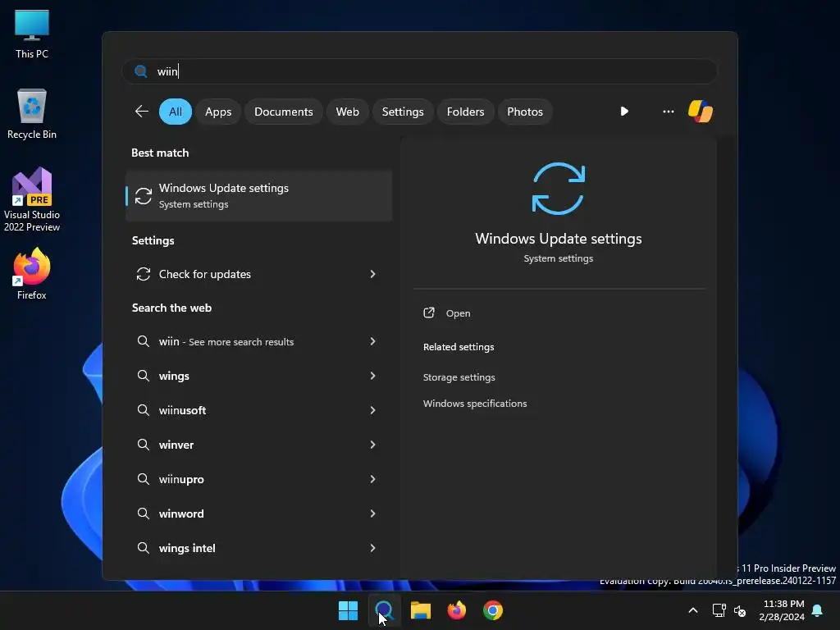Select the winver web suggestion
The width and height of the screenshot is (840, 630).
pyautogui.click(x=258, y=445)
